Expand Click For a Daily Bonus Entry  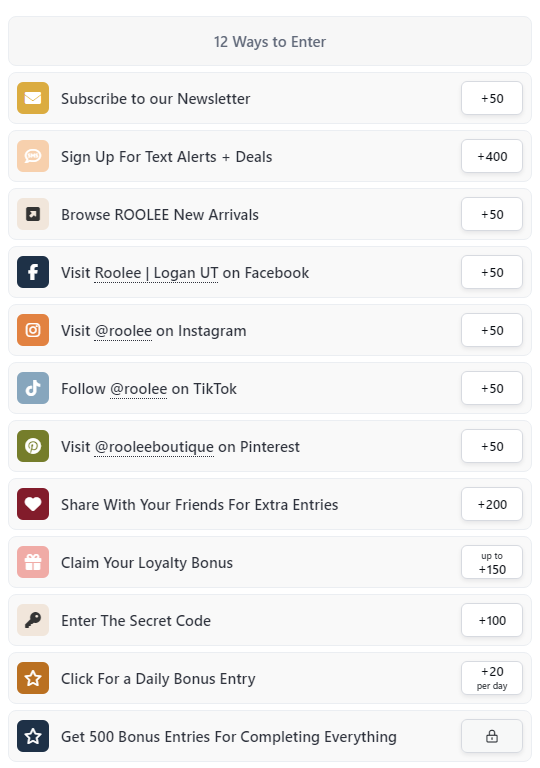[x=270, y=678]
